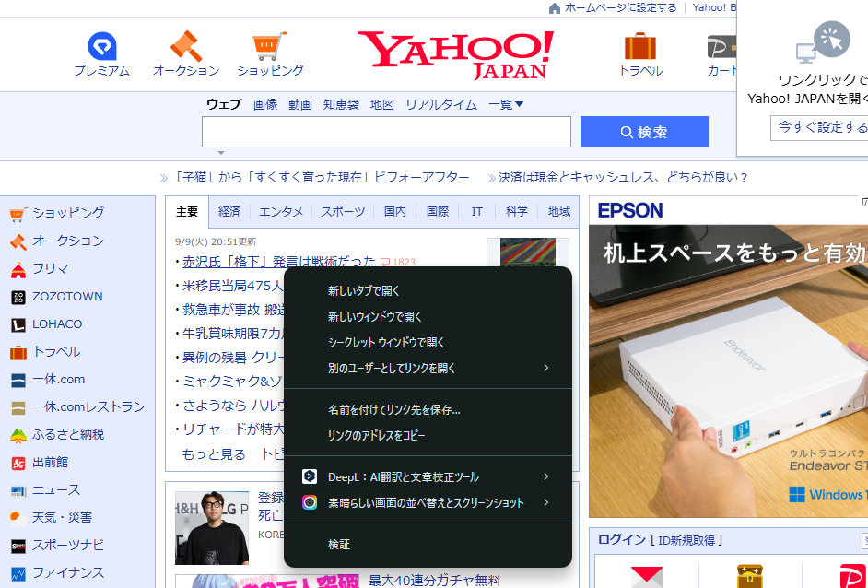Viewport: 868px width, 588px height.
Task: Click the ファイナンス chart icon
Action: pyautogui.click(x=18, y=573)
